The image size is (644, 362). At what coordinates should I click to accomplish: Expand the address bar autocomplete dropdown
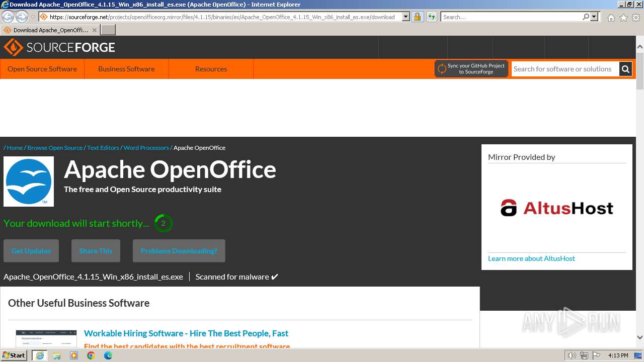(x=406, y=17)
